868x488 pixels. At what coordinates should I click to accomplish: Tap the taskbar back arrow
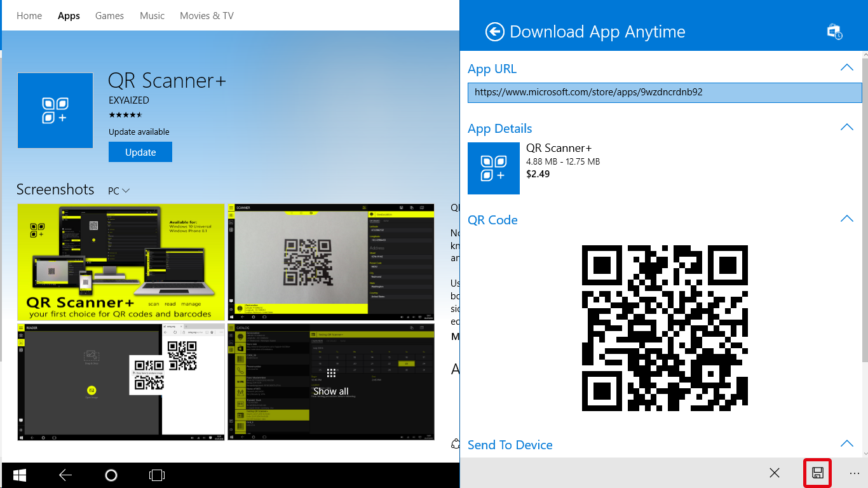click(x=65, y=475)
